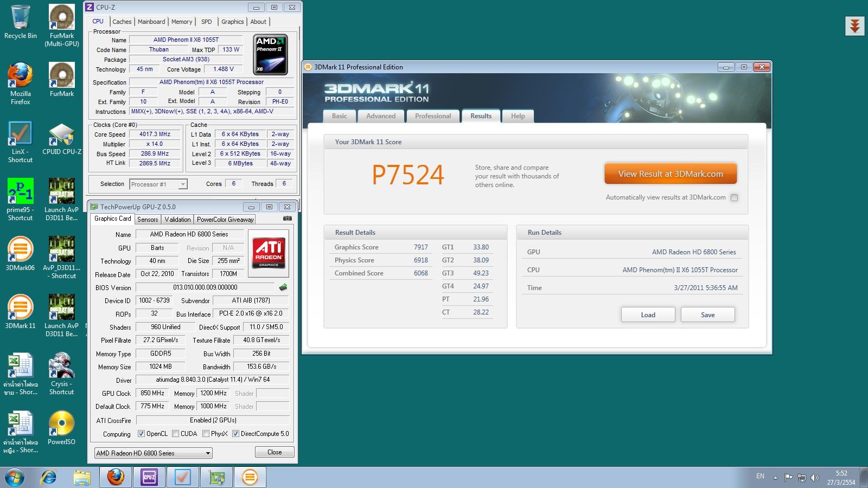Open Professional tab in 3DMark 11
This screenshot has height=488, width=868.
point(433,116)
